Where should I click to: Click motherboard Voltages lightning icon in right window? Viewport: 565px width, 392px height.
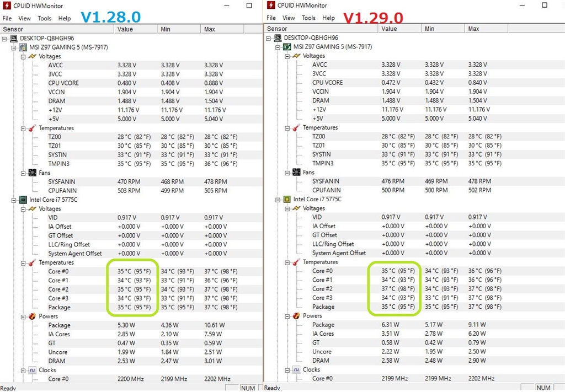tap(296, 56)
